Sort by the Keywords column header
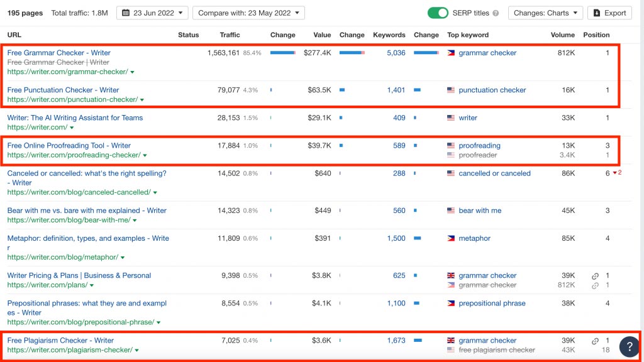Image resolution: width=644 pixels, height=362 pixels. pos(389,35)
